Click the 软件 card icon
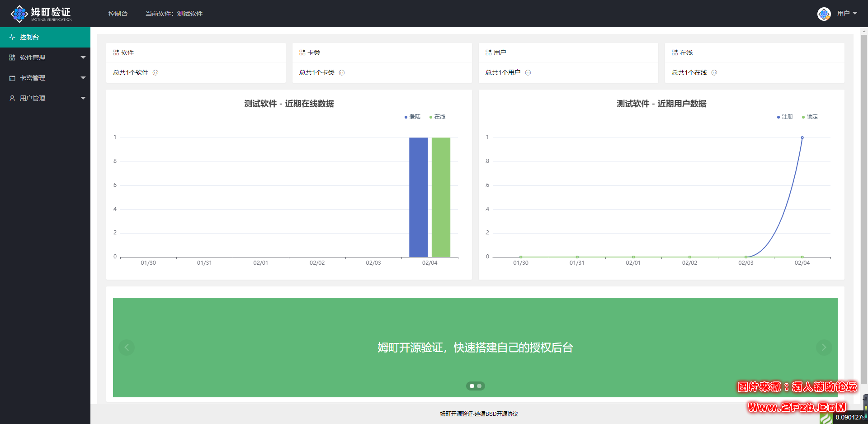This screenshot has height=424, width=868. click(116, 52)
